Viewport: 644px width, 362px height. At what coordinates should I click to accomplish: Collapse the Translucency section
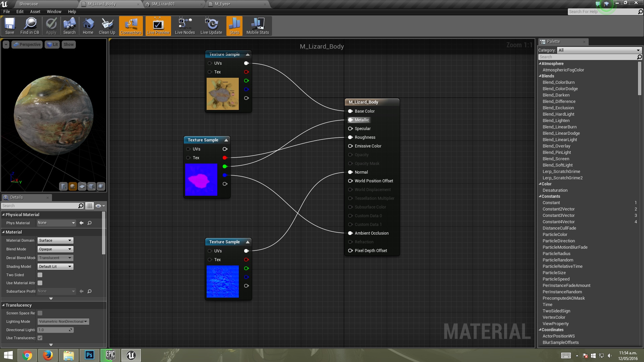click(x=3, y=305)
